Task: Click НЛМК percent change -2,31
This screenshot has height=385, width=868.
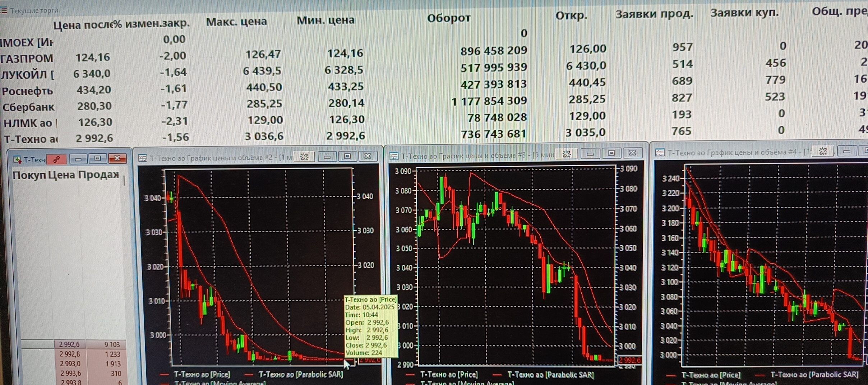Action: 175,121
